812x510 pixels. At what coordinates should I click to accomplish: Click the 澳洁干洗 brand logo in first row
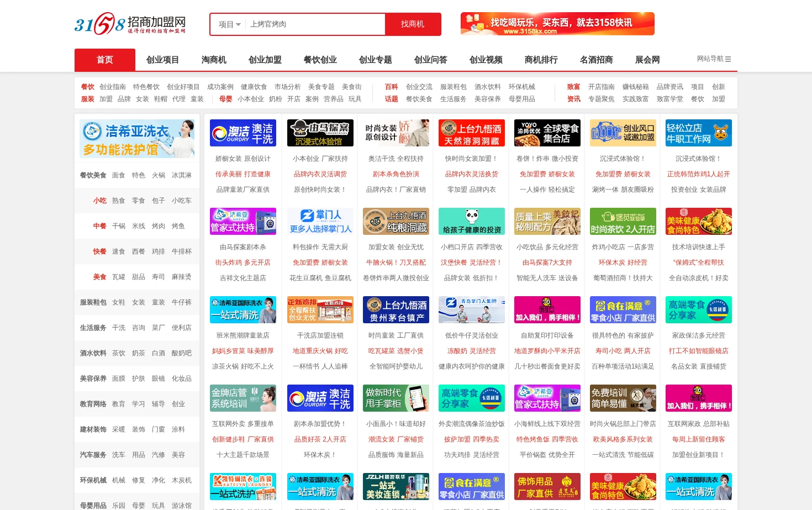(243, 133)
